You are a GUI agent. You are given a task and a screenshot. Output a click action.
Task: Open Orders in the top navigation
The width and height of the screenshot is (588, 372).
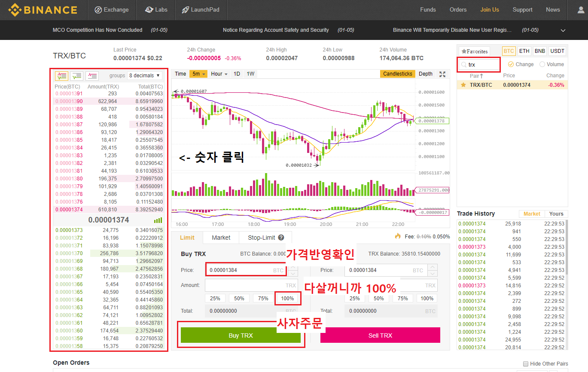(458, 9)
